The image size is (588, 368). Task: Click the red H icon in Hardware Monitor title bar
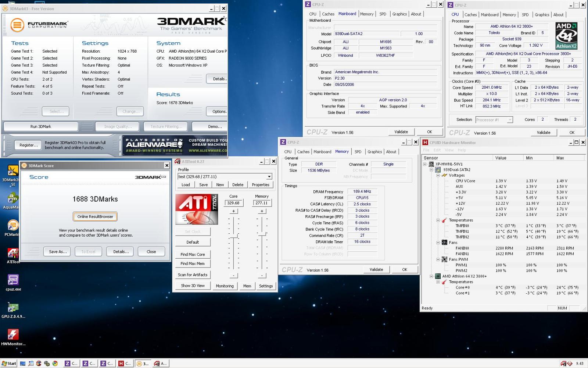pos(425,142)
